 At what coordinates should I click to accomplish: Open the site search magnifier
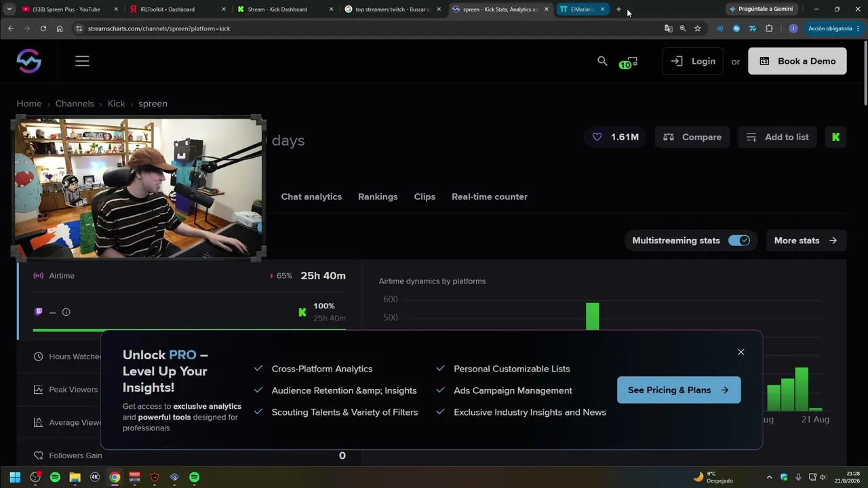pyautogui.click(x=602, y=61)
